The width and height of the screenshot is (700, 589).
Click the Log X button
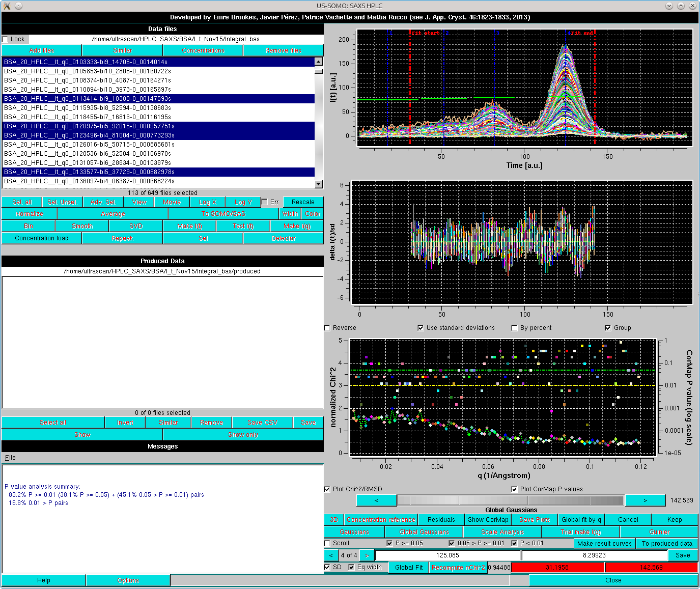pyautogui.click(x=208, y=202)
